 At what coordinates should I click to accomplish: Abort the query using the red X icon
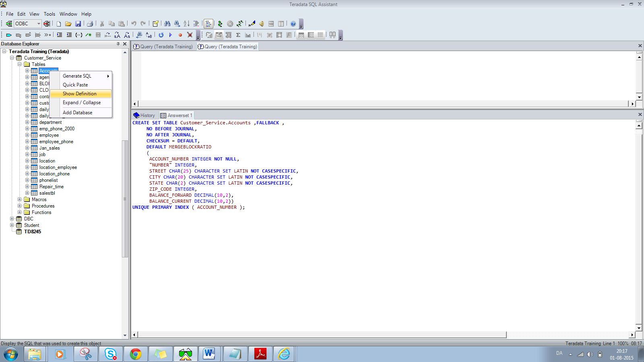190,35
